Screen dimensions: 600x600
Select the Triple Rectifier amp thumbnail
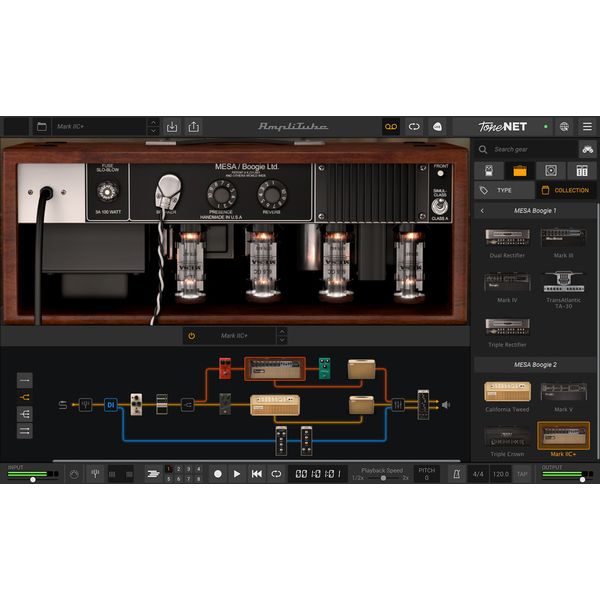[507, 327]
